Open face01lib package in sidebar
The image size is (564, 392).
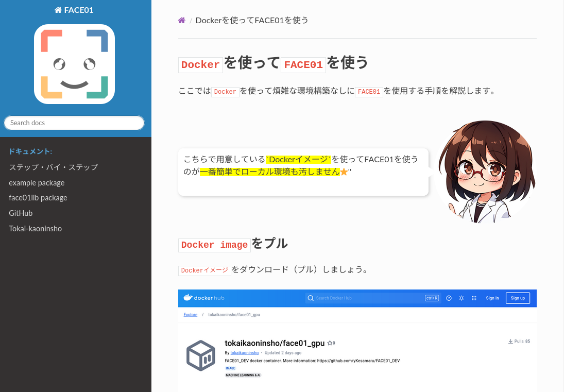tap(38, 198)
